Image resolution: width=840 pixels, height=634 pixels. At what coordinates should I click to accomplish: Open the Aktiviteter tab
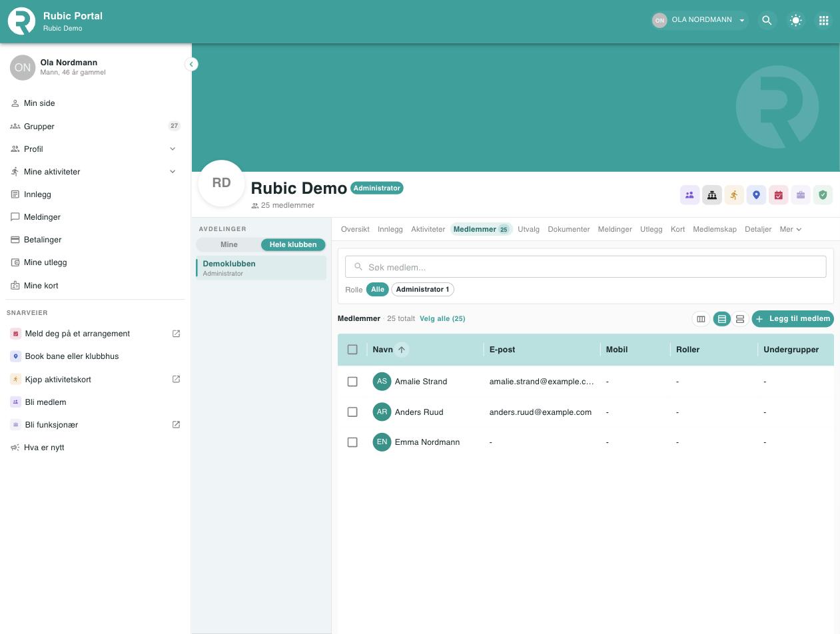[428, 229]
